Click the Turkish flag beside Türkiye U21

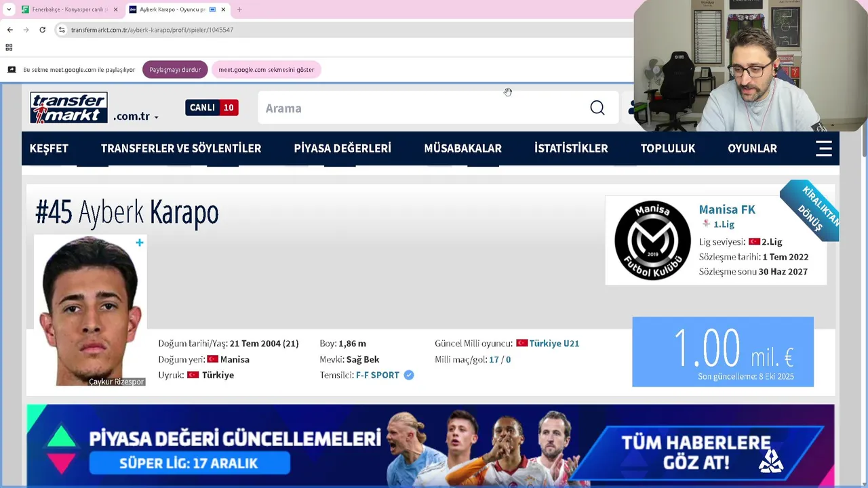coord(521,344)
